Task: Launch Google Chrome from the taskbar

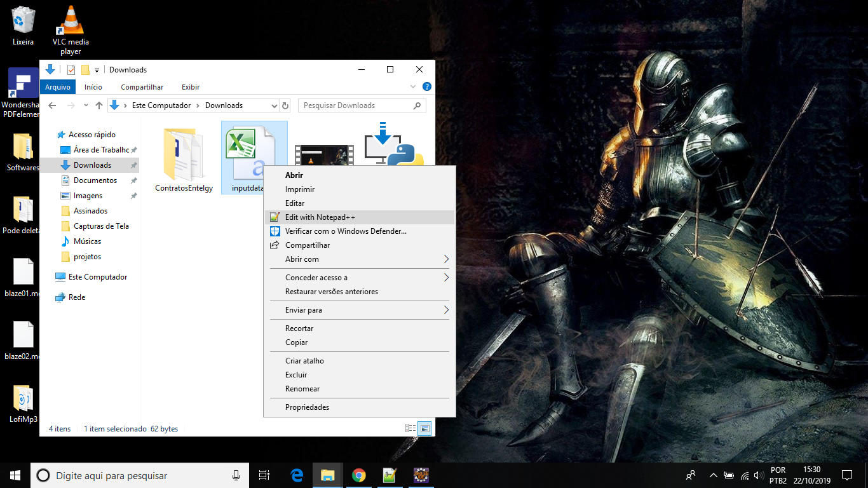Action: pyautogui.click(x=359, y=475)
